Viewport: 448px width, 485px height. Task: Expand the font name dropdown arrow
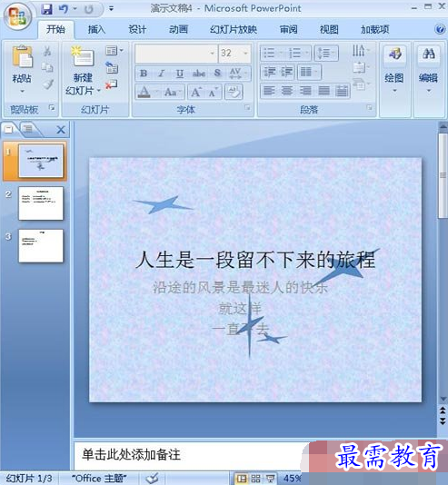click(213, 54)
